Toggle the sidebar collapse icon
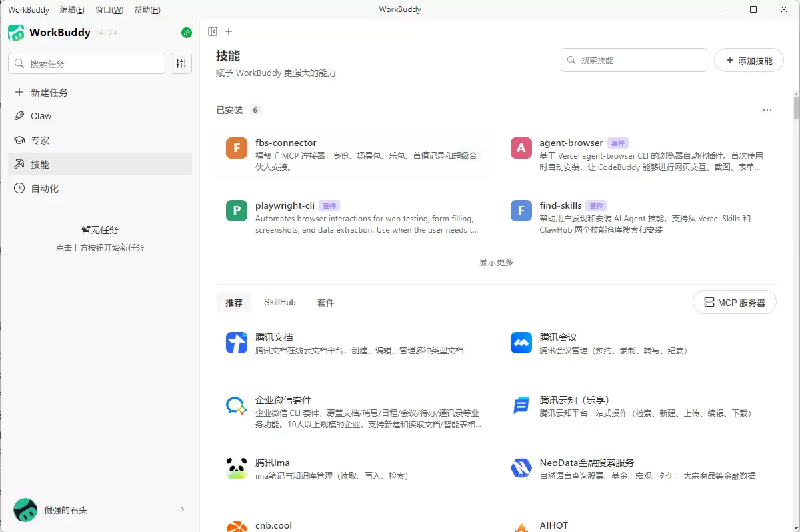The height and width of the screenshot is (532, 800). (x=213, y=31)
